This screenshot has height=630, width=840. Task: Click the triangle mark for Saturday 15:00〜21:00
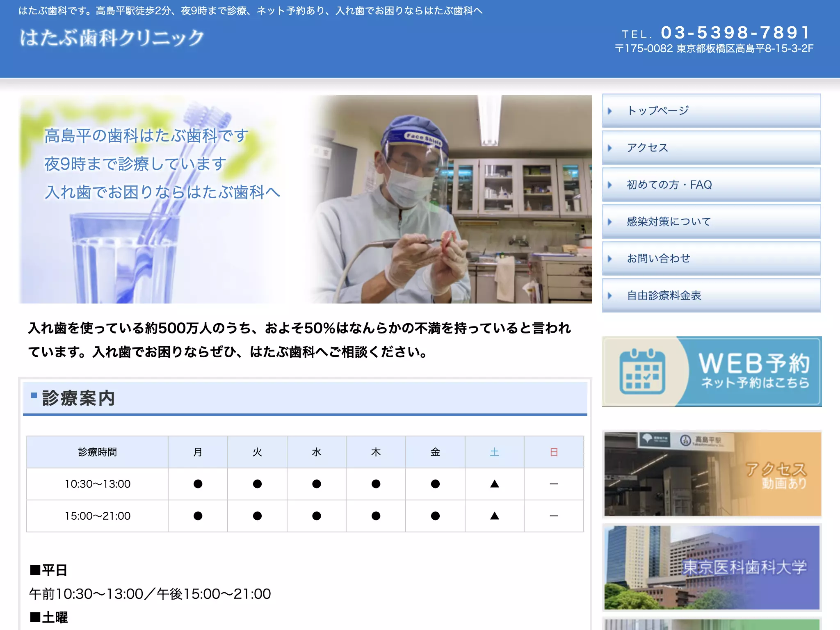pyautogui.click(x=495, y=516)
